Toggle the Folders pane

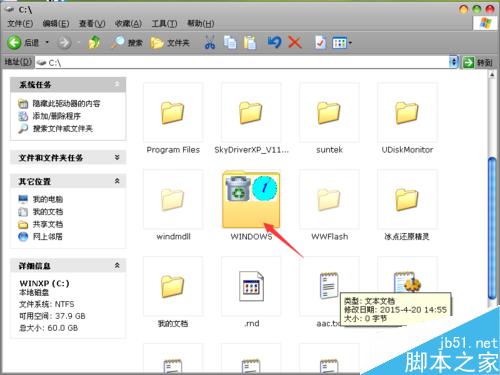(x=170, y=43)
